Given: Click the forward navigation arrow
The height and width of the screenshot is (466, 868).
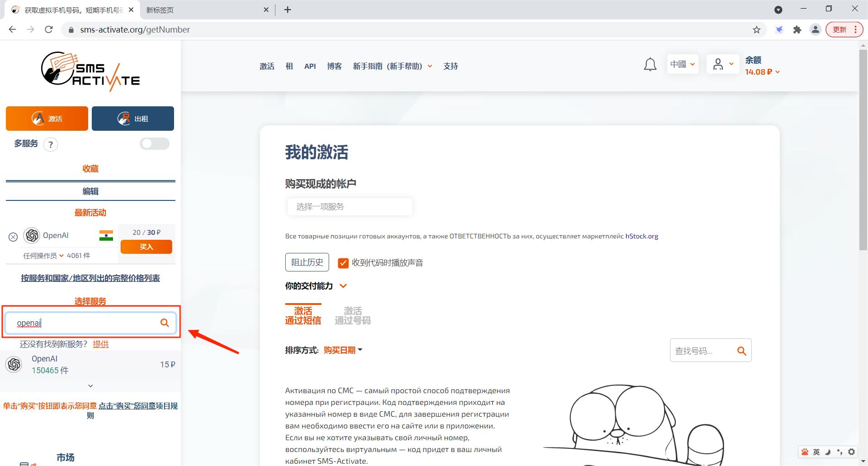Looking at the screenshot, I should 30,29.
